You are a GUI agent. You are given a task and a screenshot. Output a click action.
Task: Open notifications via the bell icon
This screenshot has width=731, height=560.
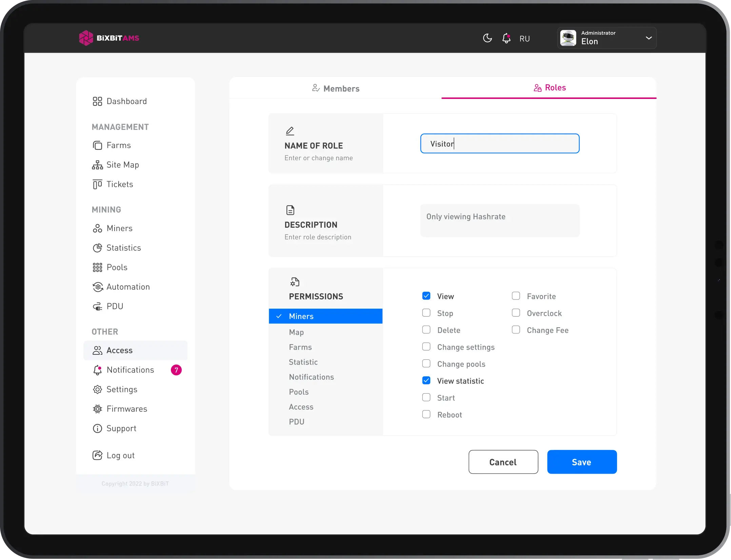click(506, 38)
